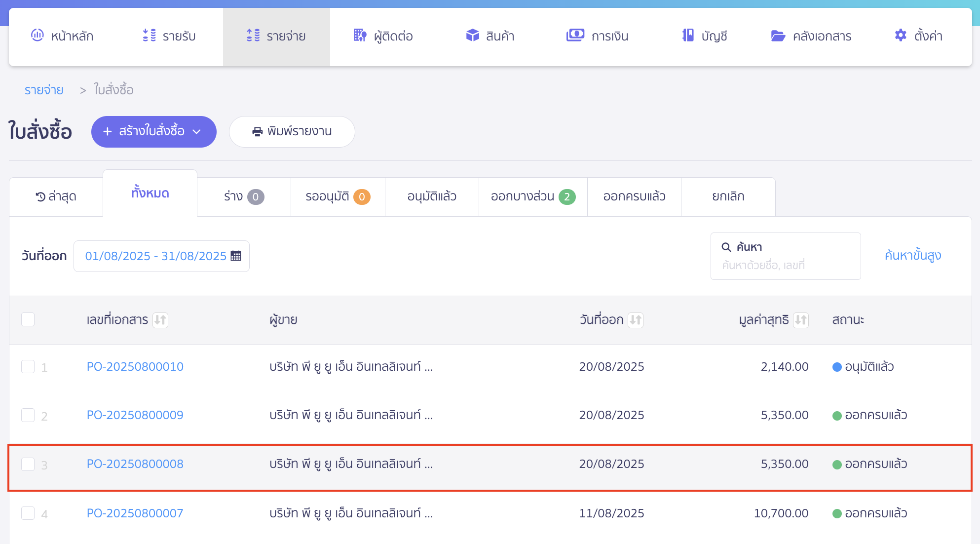
Task: Tick checkbox for PO-20250800008
Action: 28,464
